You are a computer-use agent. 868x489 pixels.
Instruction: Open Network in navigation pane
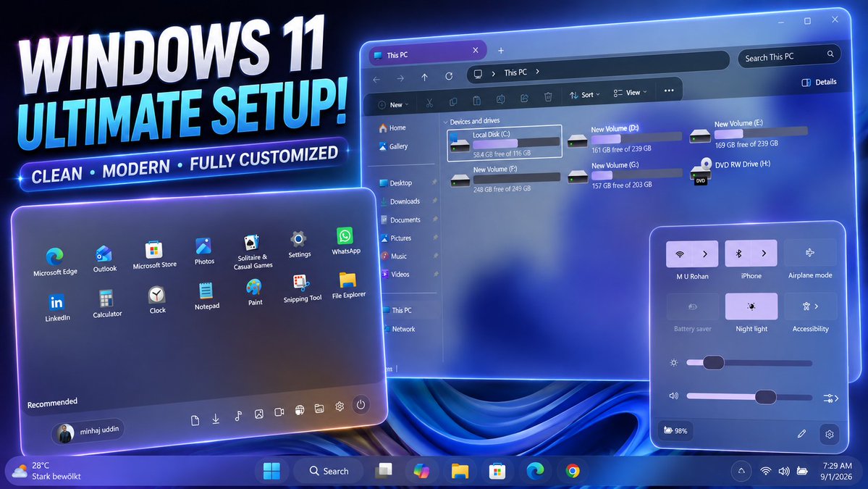tap(398, 329)
